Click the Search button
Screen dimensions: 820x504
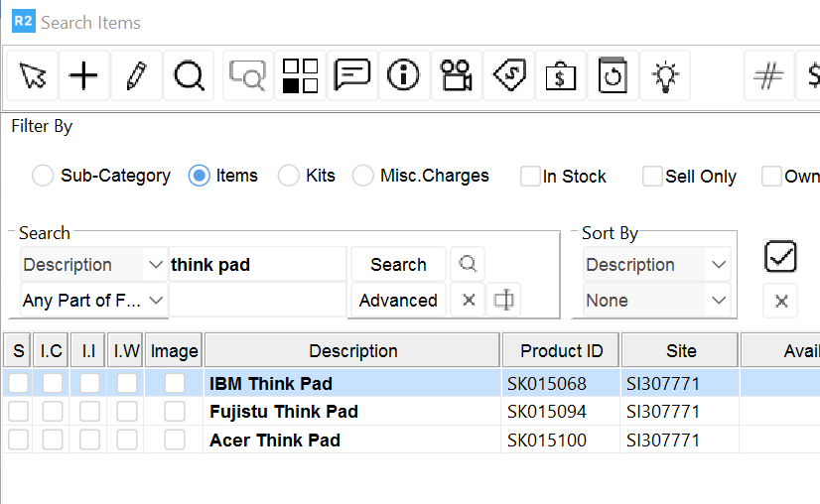tap(398, 265)
